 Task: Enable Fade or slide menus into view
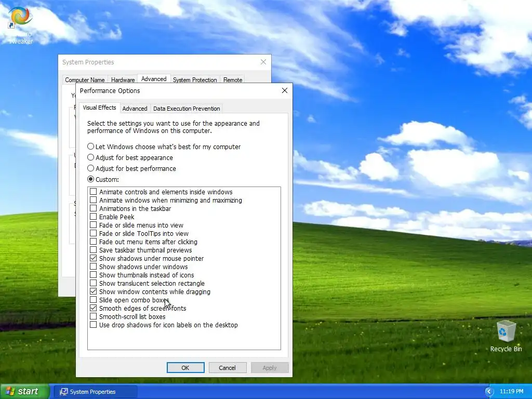pos(94,225)
